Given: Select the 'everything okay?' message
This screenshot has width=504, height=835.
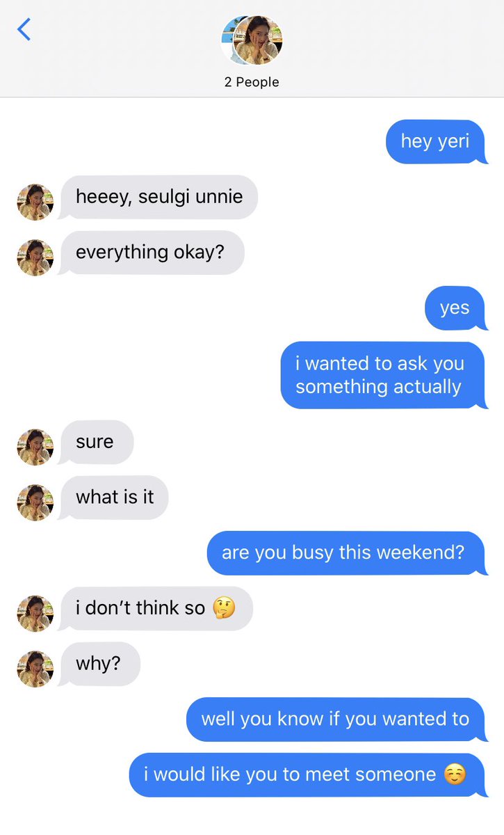Looking at the screenshot, I should [151, 253].
